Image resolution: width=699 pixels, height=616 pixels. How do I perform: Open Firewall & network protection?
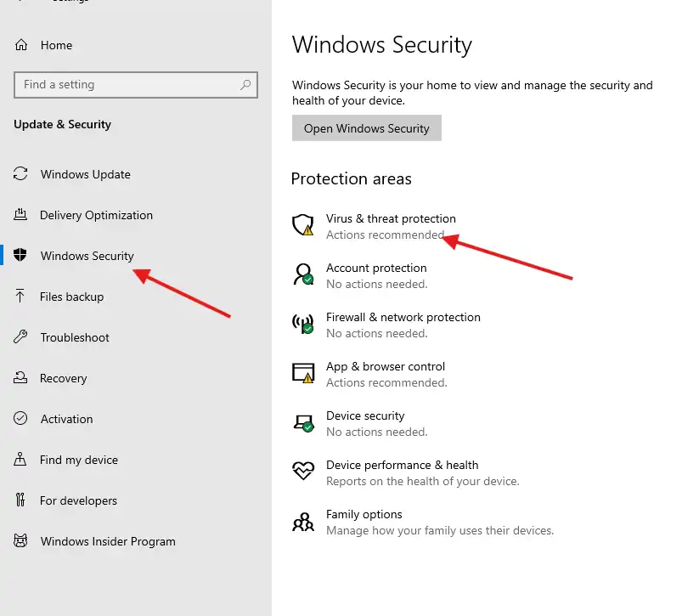(x=403, y=317)
